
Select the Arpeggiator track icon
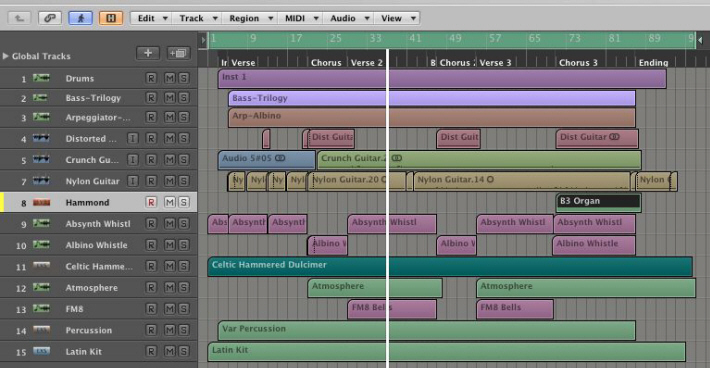pos(41,117)
